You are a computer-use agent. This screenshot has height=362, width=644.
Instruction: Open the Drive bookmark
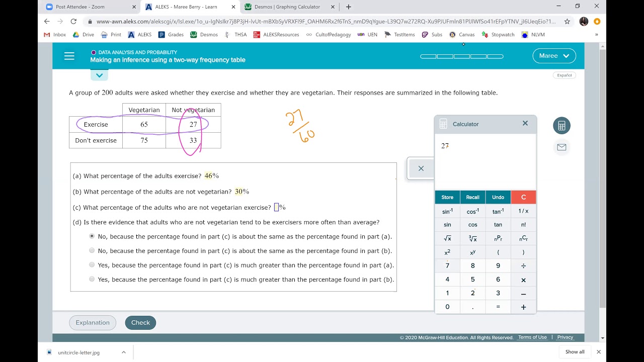(84, 35)
